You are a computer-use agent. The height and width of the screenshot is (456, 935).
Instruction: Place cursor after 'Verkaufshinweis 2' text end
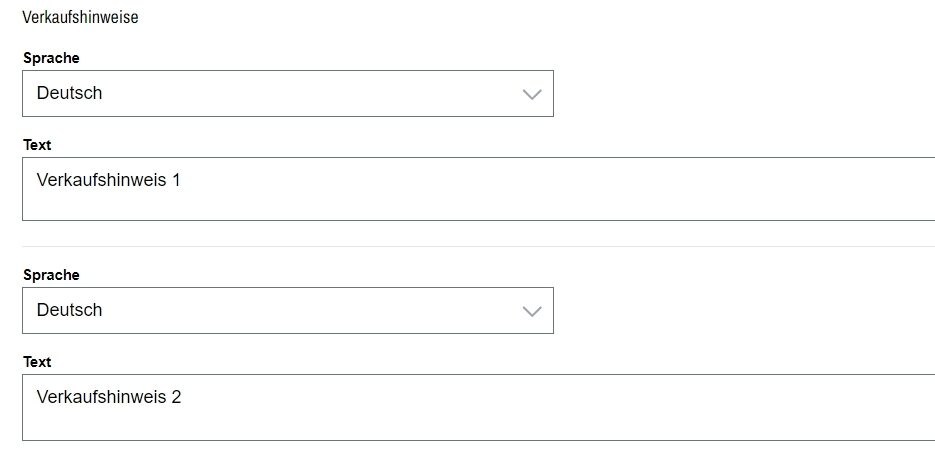(x=184, y=397)
